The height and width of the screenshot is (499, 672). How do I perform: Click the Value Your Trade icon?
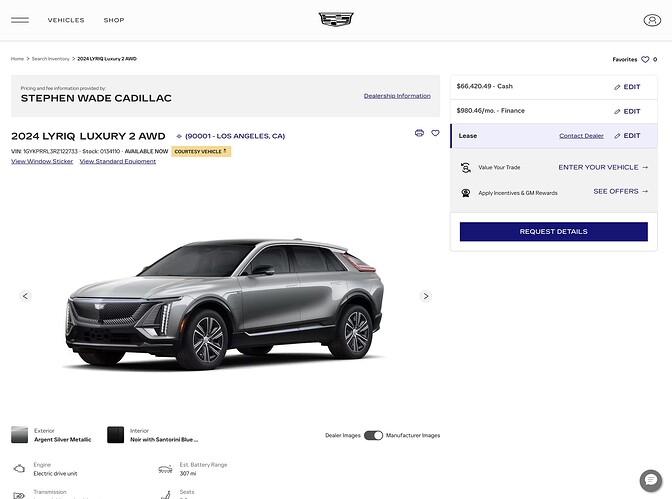click(466, 168)
